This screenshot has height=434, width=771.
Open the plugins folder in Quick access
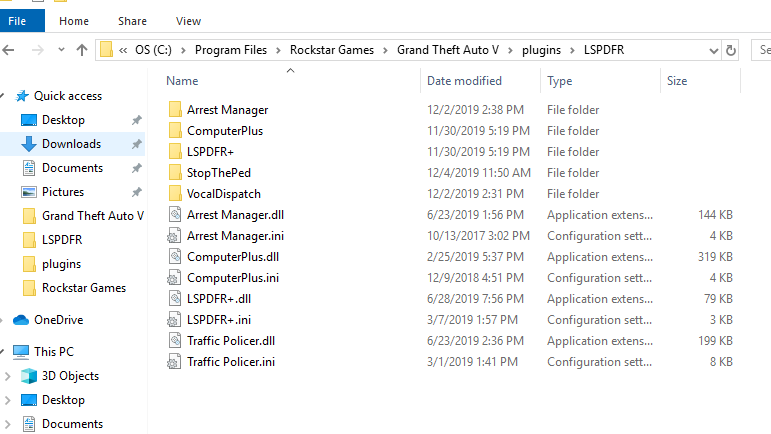61,264
